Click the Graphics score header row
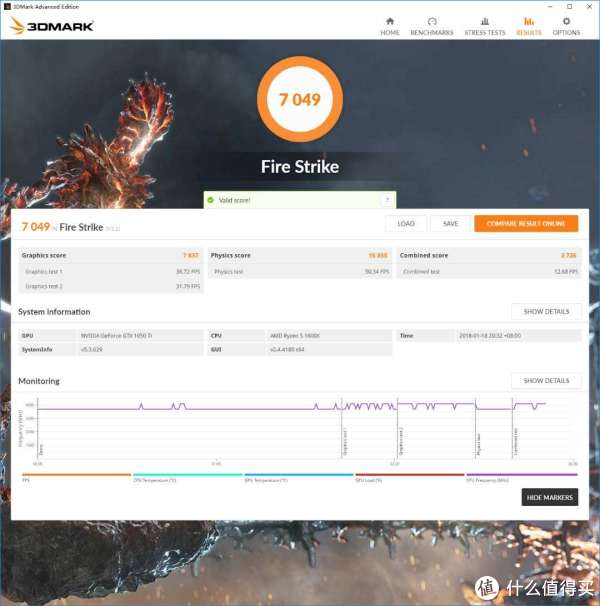 pyautogui.click(x=111, y=255)
